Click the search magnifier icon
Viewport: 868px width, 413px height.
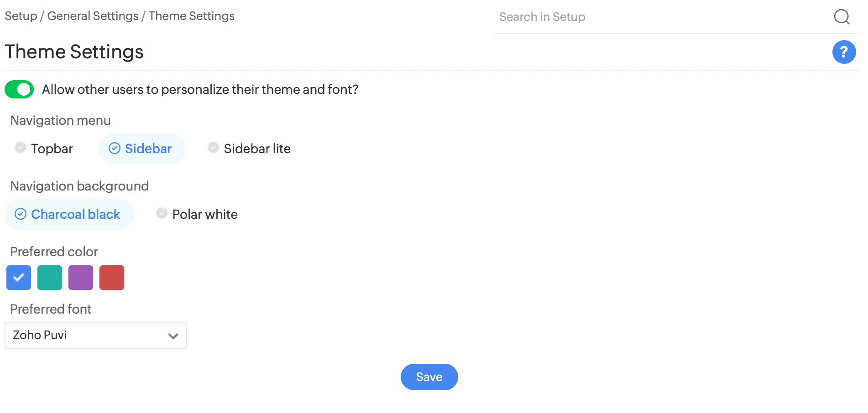click(842, 17)
